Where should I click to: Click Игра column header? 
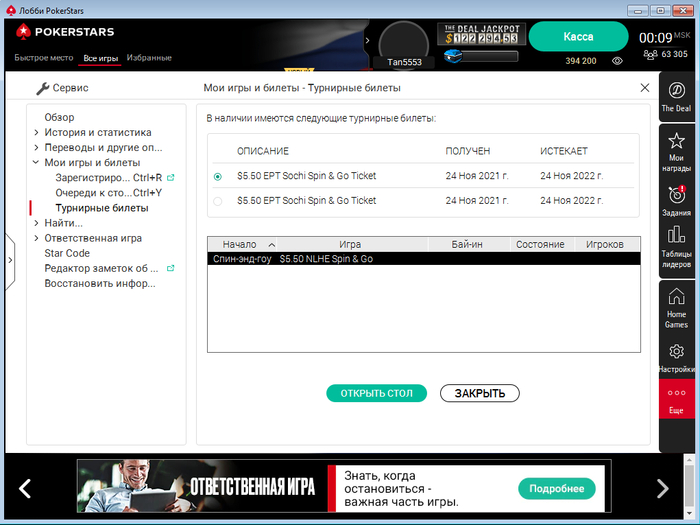click(350, 245)
